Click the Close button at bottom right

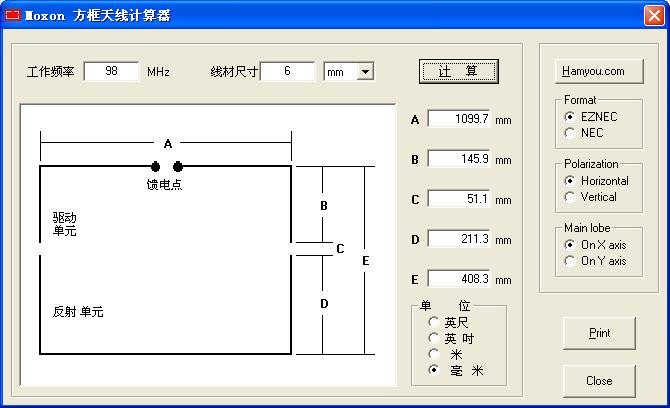click(599, 381)
